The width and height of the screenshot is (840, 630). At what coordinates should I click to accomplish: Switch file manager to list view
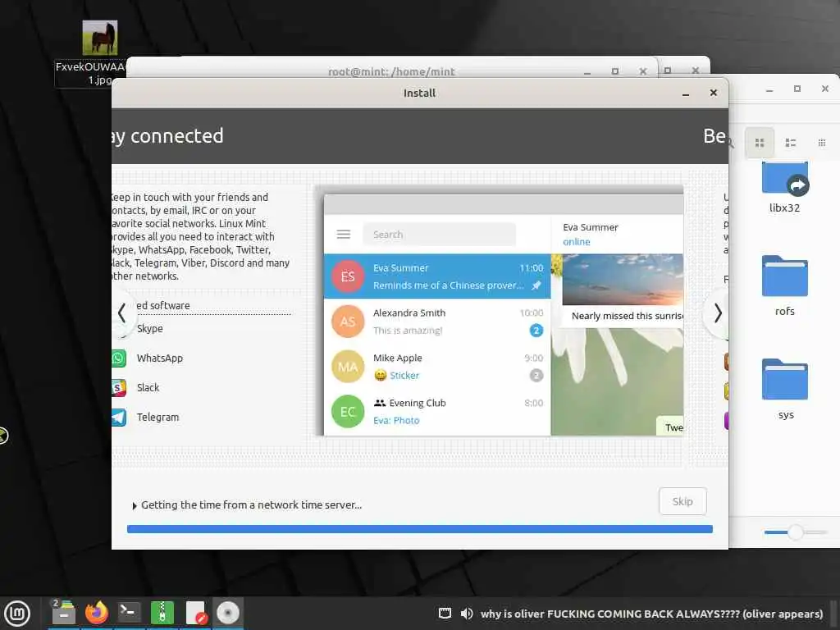790,143
